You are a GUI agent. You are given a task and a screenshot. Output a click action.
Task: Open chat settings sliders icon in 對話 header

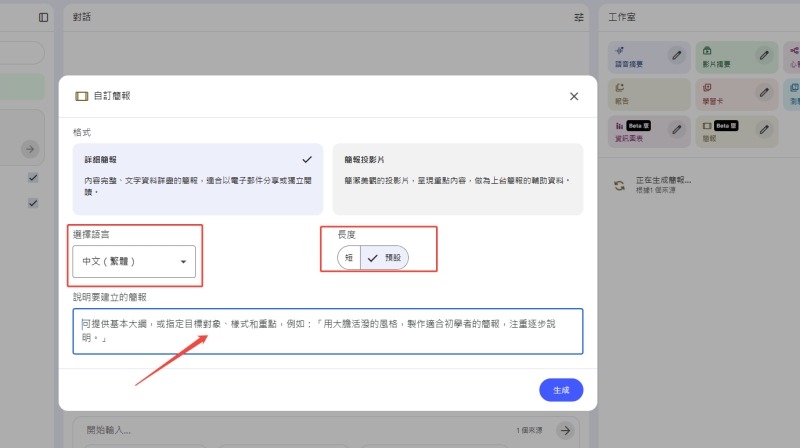click(579, 17)
